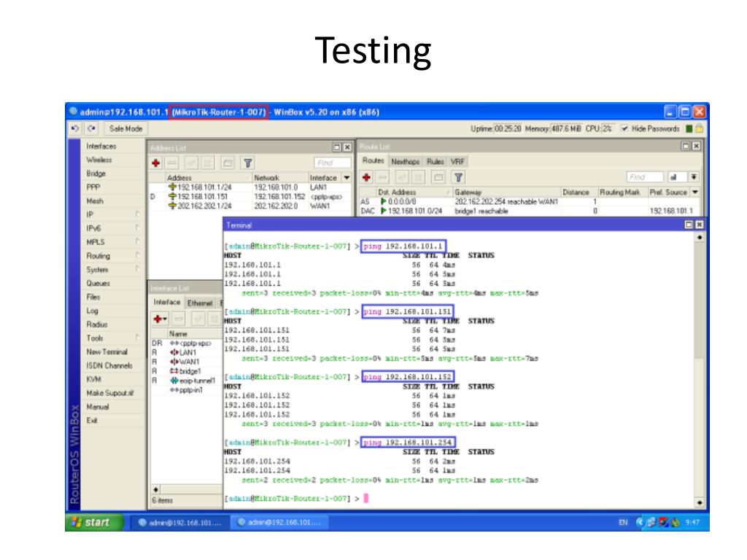Click the remove minus button in Route List
Image resolution: width=747 pixels, height=560 pixels.
coord(382,178)
